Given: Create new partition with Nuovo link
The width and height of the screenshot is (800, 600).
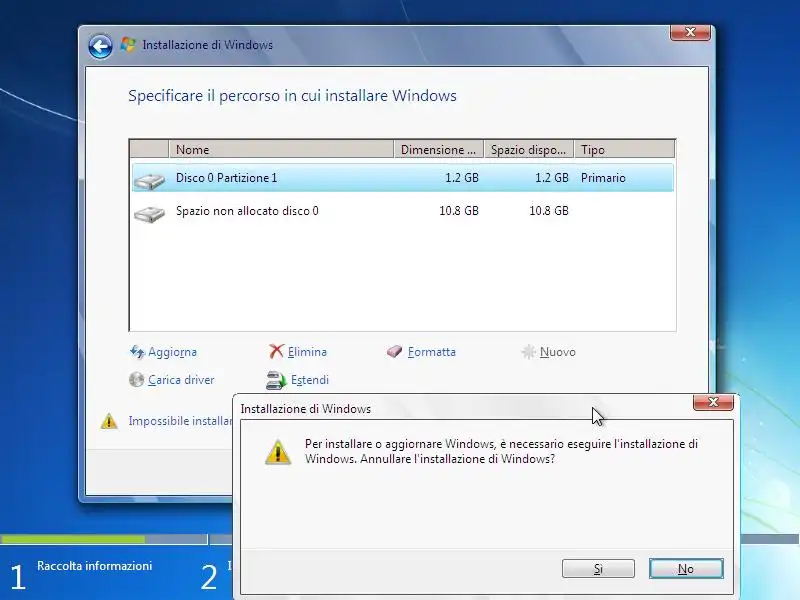Looking at the screenshot, I should (558, 352).
